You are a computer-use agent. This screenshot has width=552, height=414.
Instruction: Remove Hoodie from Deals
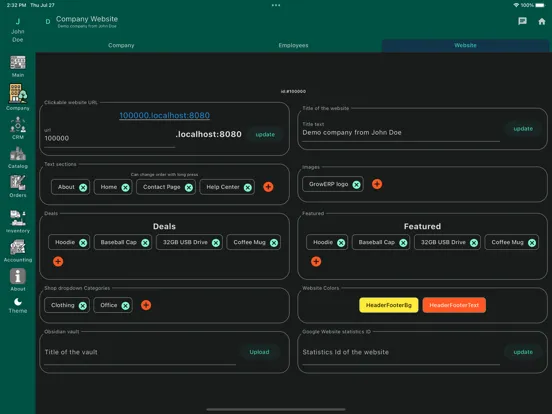[83, 243]
